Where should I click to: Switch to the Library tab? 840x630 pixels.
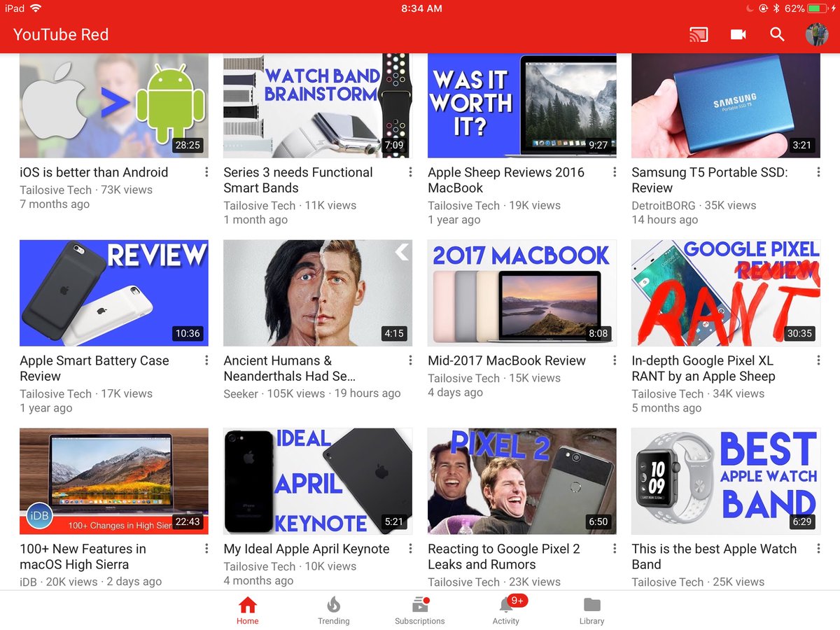click(x=591, y=610)
